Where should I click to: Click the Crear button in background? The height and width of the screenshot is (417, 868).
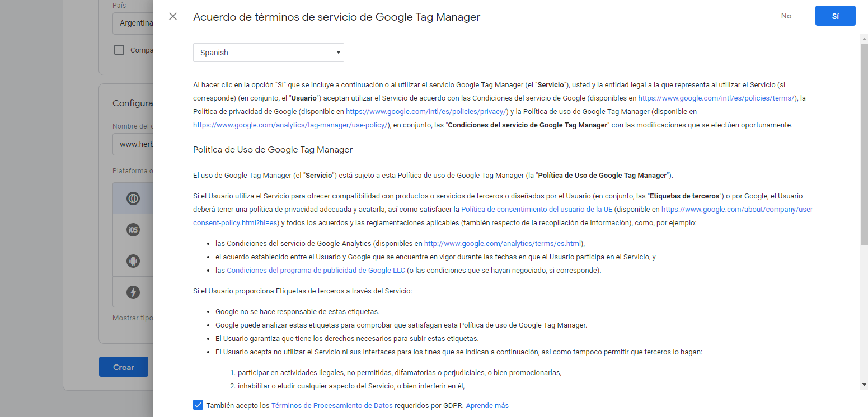pos(124,367)
